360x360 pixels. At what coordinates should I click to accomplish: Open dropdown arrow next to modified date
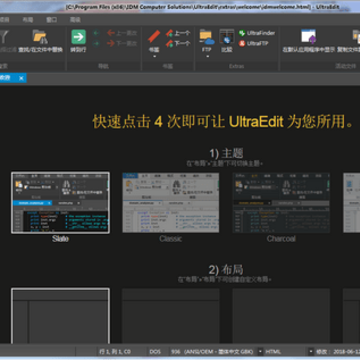tap(311, 352)
